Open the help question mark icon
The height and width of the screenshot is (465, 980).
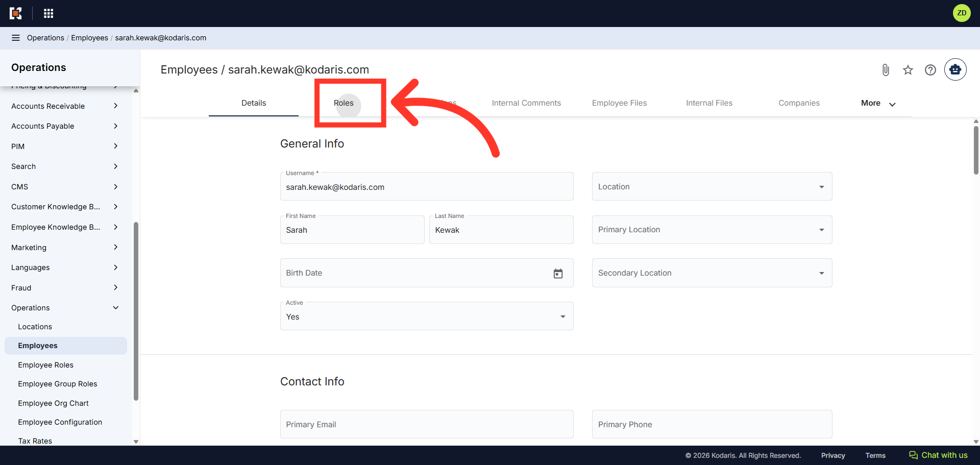(930, 70)
